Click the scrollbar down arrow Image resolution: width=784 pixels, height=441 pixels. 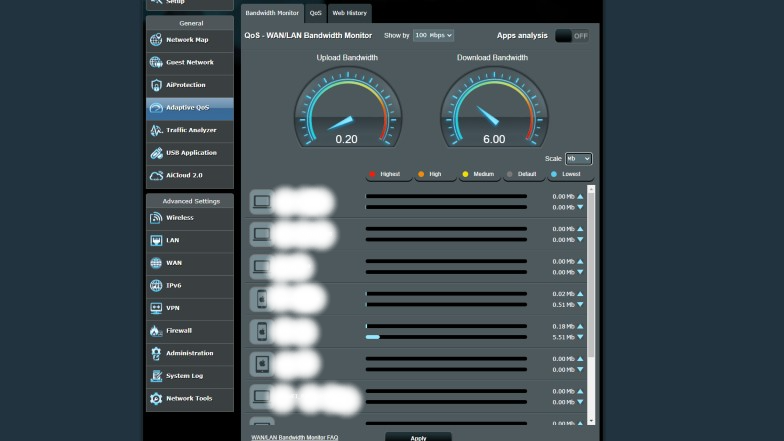click(591, 421)
